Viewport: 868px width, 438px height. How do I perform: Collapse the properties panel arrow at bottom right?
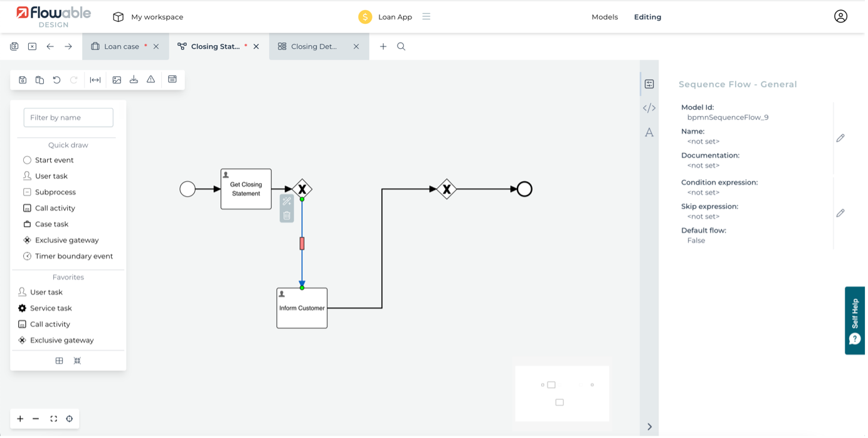coord(649,427)
